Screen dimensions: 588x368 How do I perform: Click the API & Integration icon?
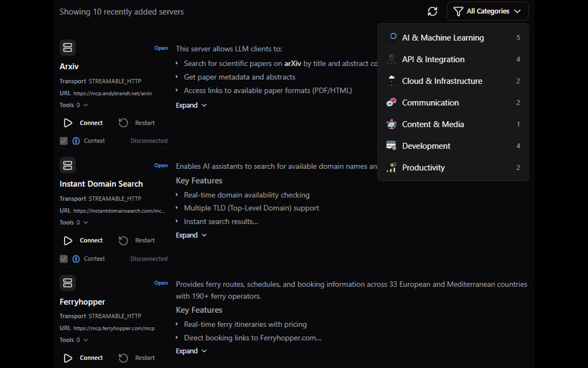click(x=391, y=59)
